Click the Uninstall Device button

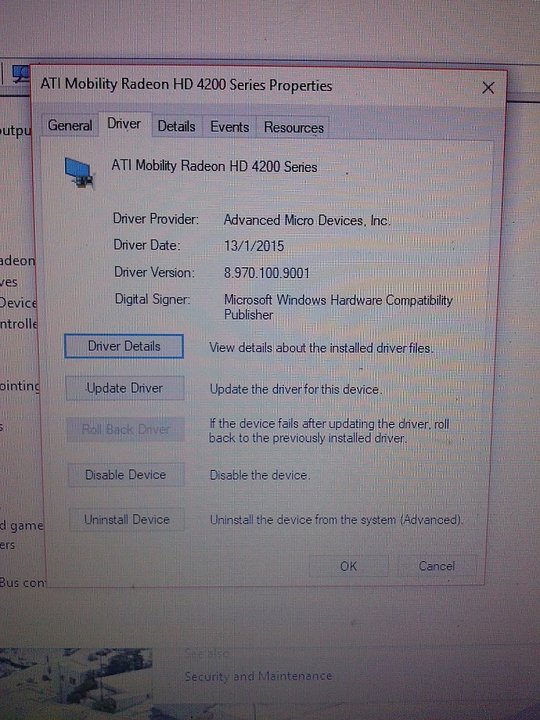click(127, 519)
